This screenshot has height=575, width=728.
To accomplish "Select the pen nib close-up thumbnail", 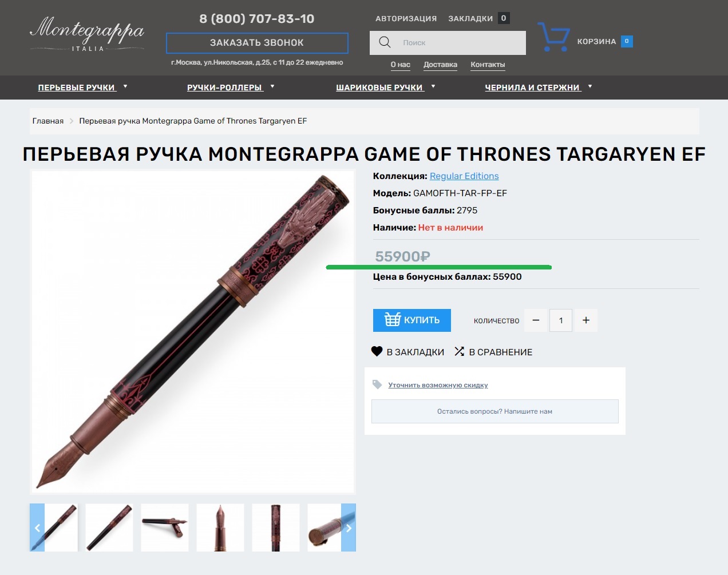I will 220,528.
